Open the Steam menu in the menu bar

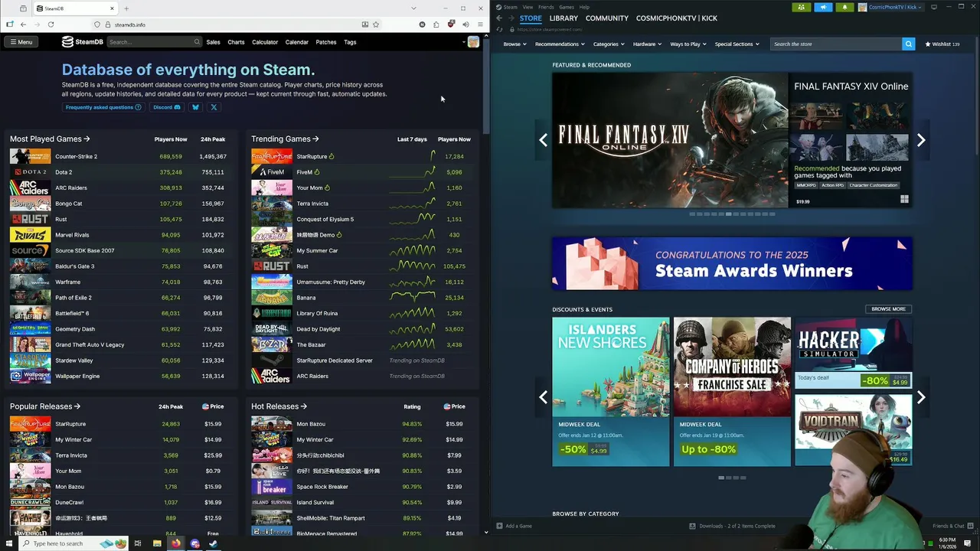pyautogui.click(x=511, y=7)
